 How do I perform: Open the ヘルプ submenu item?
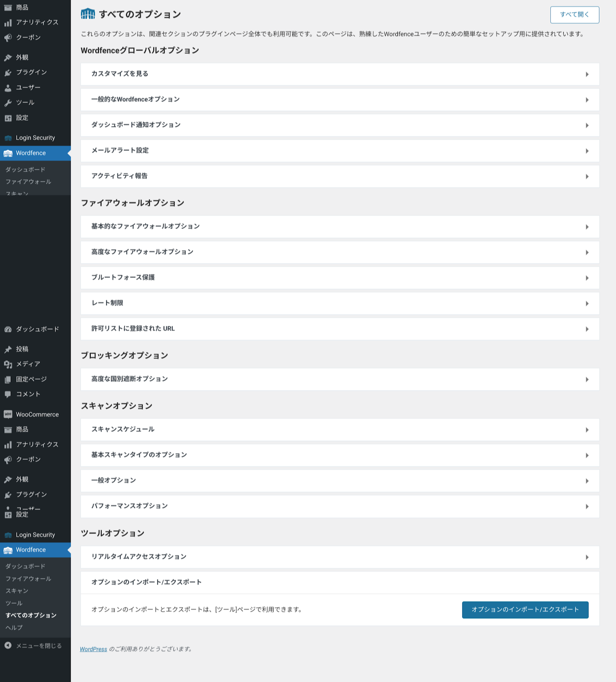pos(14,627)
